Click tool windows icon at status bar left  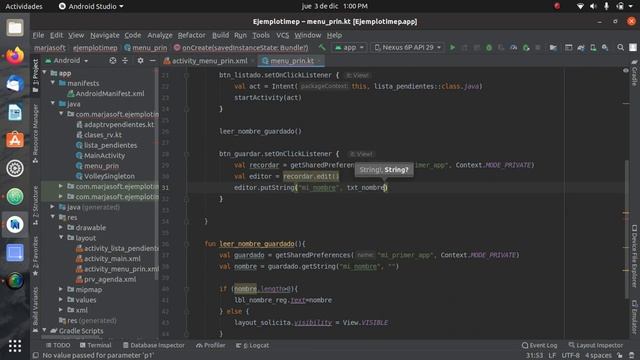(x=36, y=356)
